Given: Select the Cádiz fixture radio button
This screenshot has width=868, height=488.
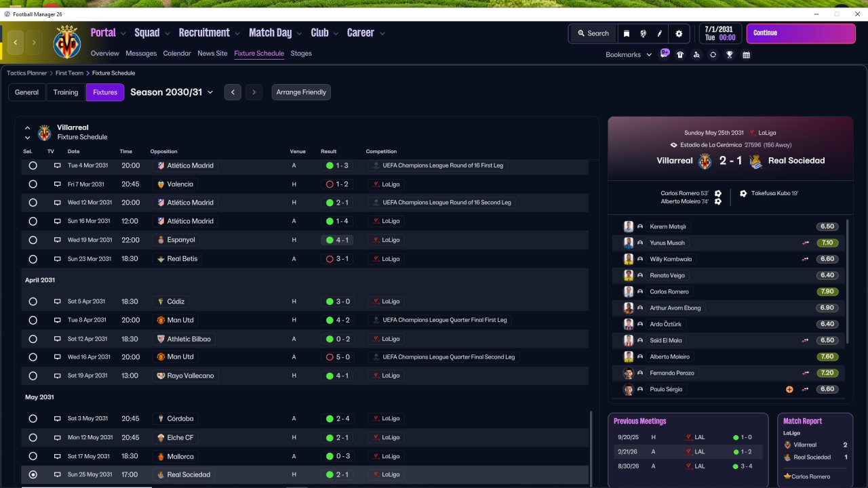Looking at the screenshot, I should (x=33, y=302).
